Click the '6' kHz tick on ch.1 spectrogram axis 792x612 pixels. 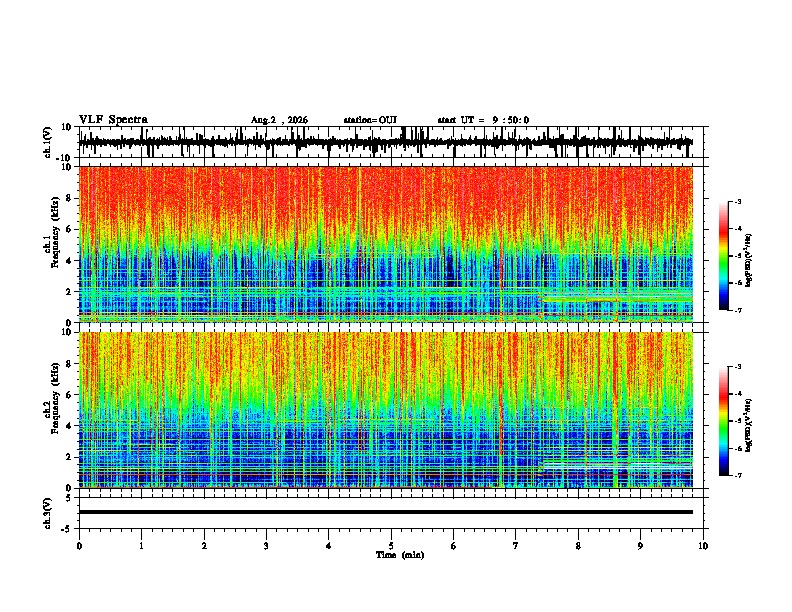[69, 229]
